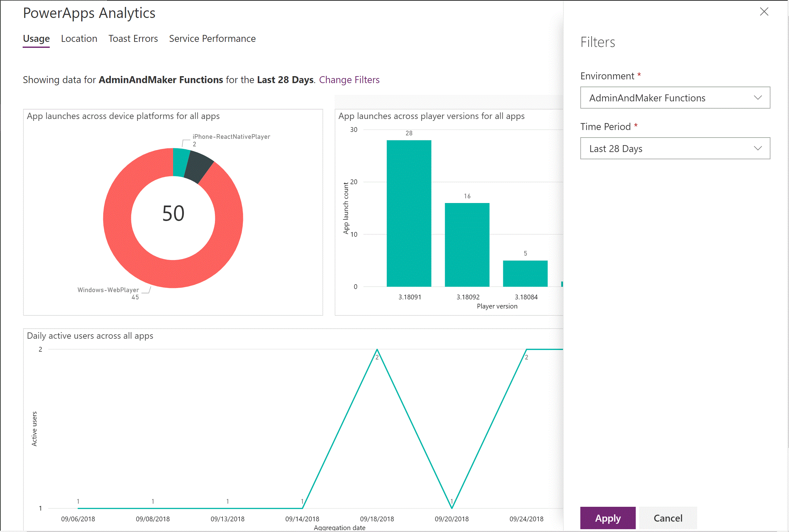The image size is (789, 532).
Task: Select the Usage tab
Action: [x=36, y=39]
